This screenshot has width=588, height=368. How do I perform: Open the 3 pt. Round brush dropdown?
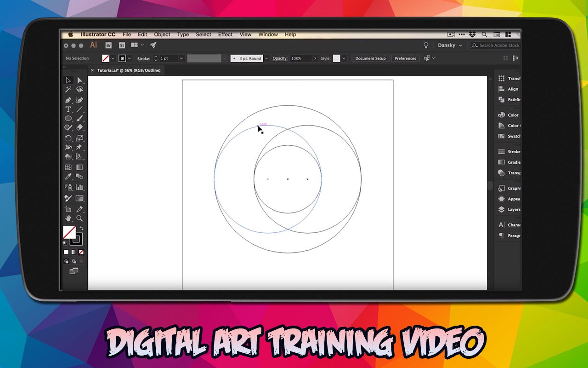tap(266, 58)
